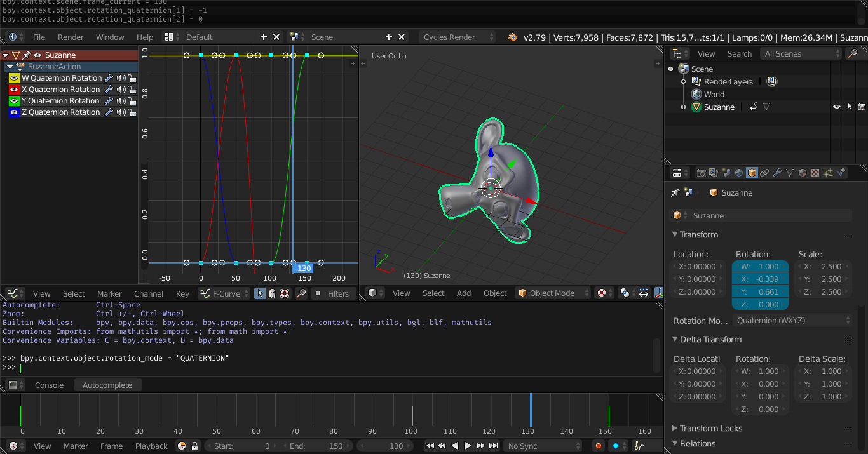Collapse the Delta Transform panel
The height and width of the screenshot is (454, 868).
(x=675, y=339)
